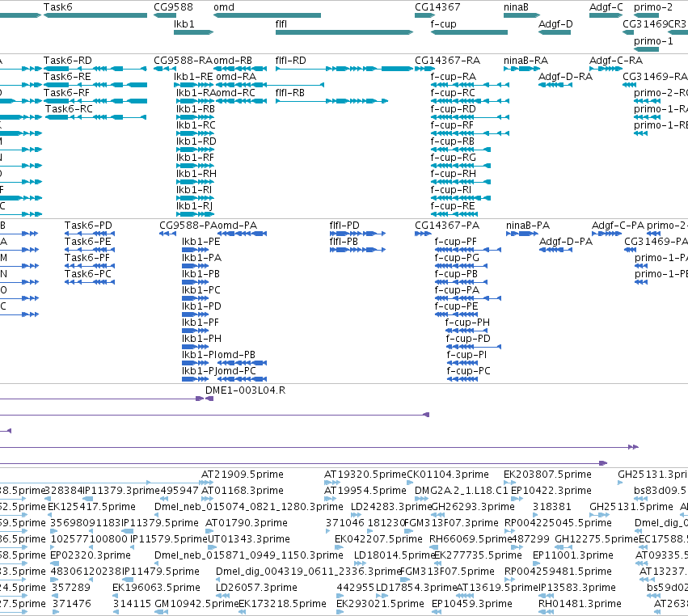Click the RH01481.3prime EST label
The height and width of the screenshot is (616, 688).
(x=580, y=604)
